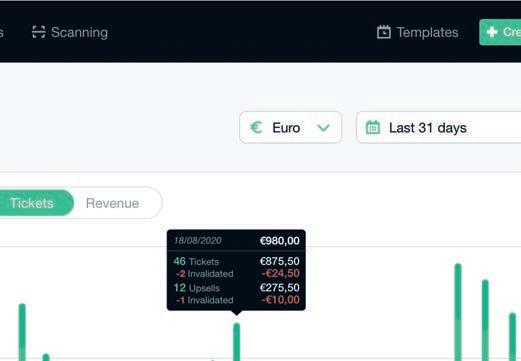This screenshot has width=521, height=361.
Task: Click the Euro currency symbol icon
Action: tap(256, 127)
